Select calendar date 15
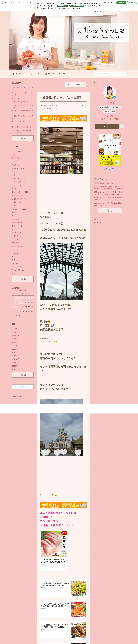The height and width of the screenshot is (644, 138). point(17,307)
